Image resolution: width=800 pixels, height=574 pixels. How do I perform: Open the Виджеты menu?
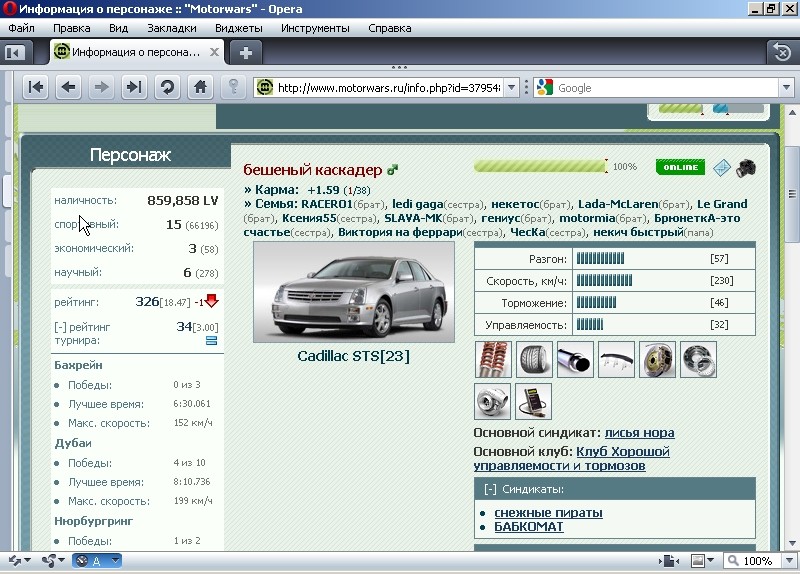(x=239, y=28)
